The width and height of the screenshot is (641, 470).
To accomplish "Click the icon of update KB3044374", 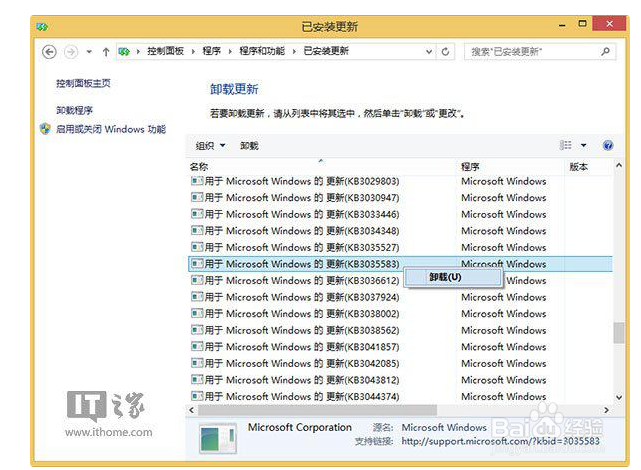I will tap(197, 396).
